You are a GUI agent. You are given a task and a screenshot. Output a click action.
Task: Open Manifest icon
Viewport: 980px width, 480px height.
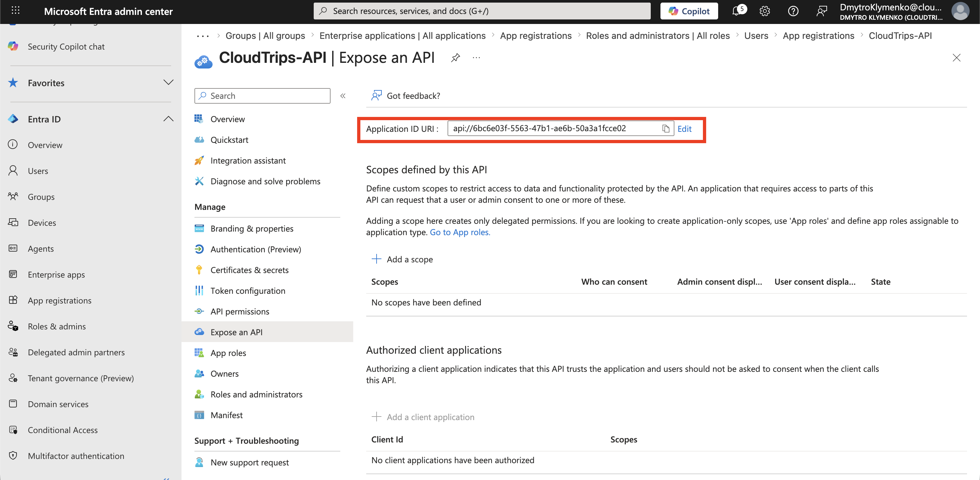(199, 415)
